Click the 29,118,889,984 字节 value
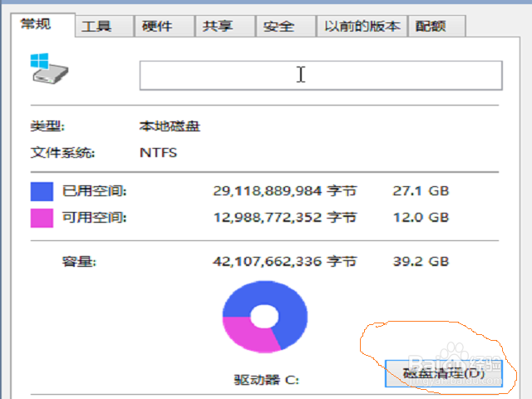Viewport: 532px width, 399px height. point(284,191)
